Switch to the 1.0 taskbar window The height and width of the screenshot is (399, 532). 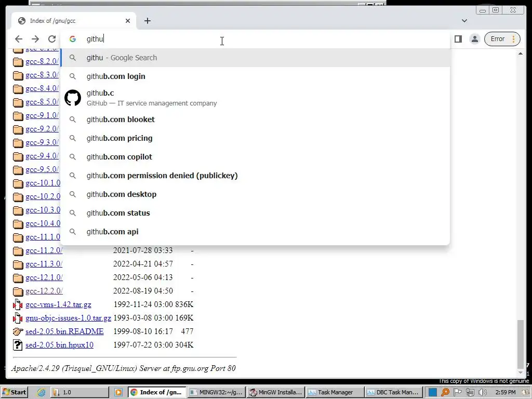[79, 392]
